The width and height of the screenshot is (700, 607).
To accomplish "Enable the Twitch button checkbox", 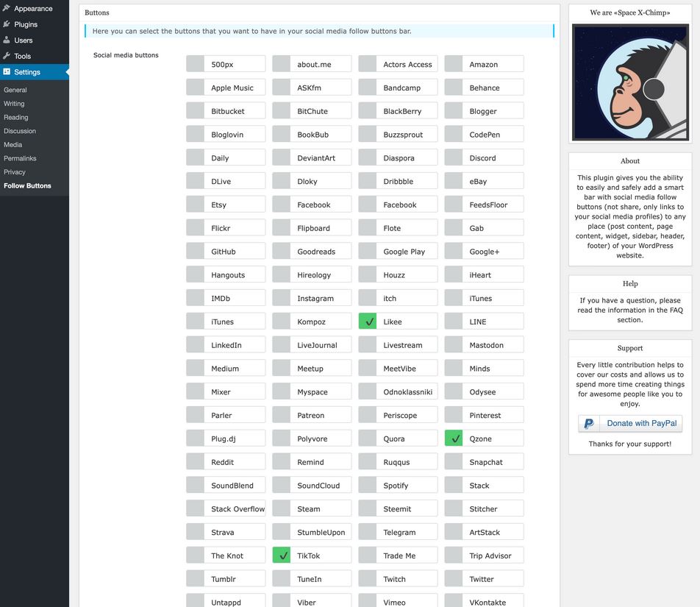I will (368, 578).
